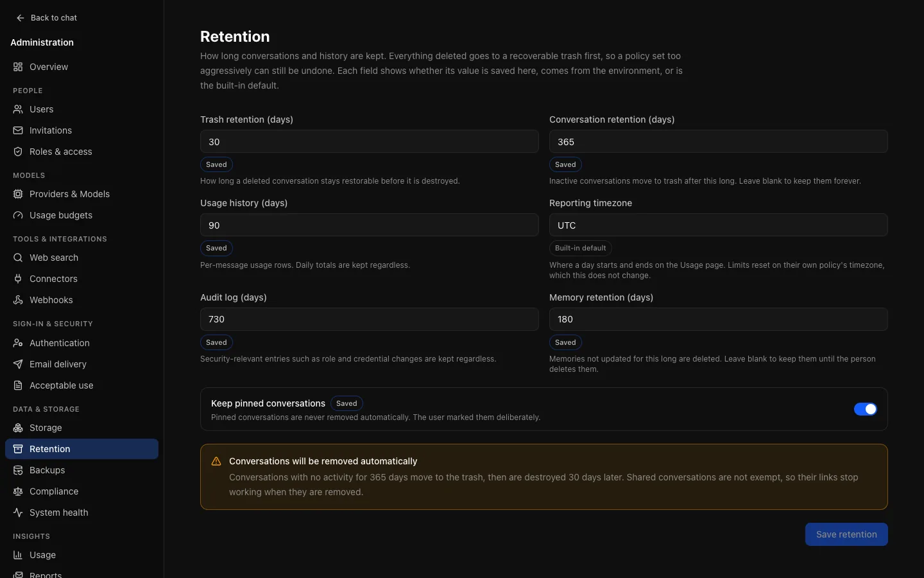
Task: Click the warning triangle in the alert
Action: [x=216, y=461]
